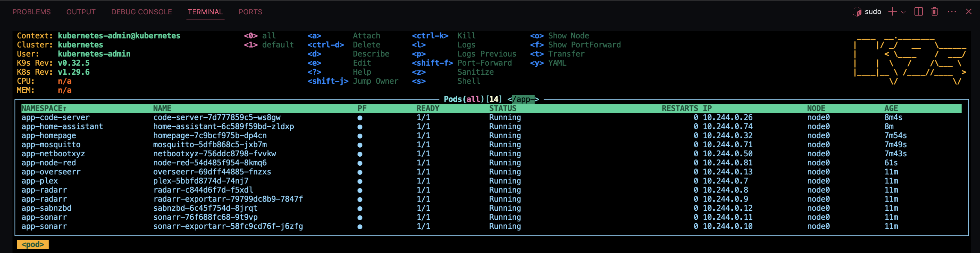Click IP address 10.244.0.10
This screenshot has width=980, height=253.
(x=728, y=227)
